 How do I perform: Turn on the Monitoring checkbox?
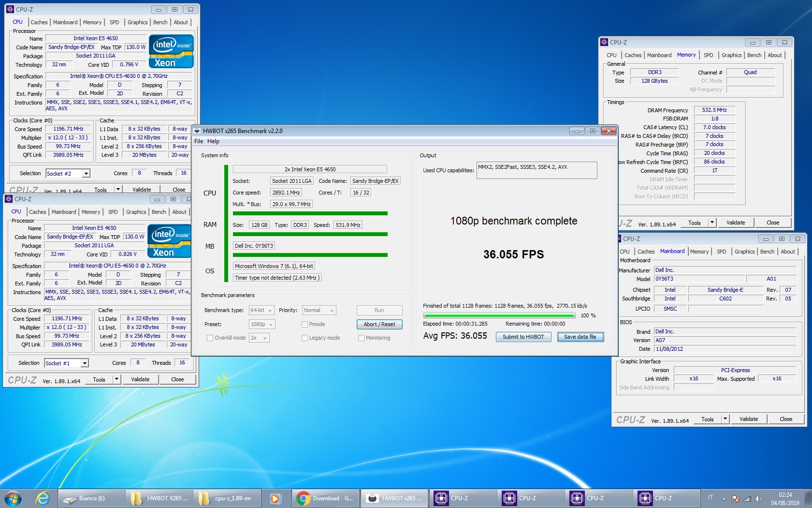coord(361,338)
